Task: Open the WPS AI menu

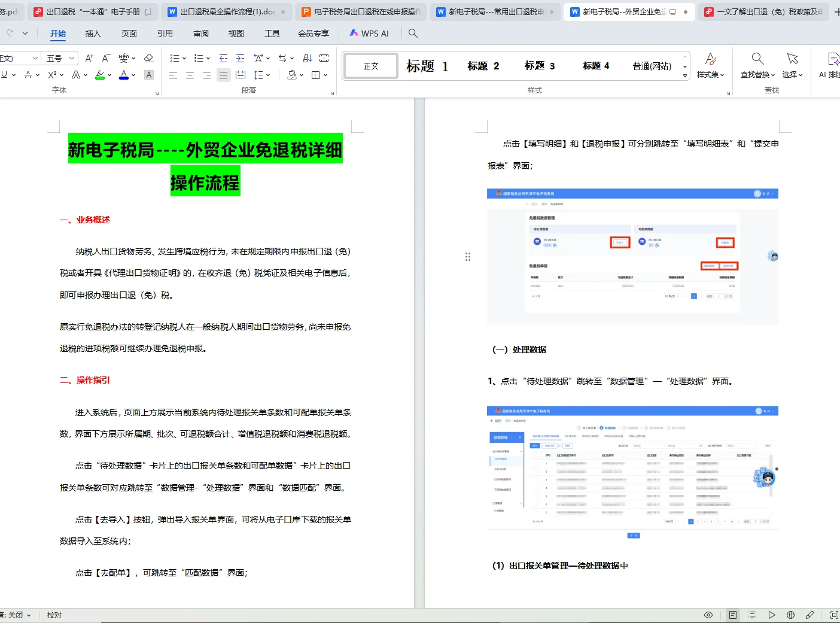Action: [369, 33]
